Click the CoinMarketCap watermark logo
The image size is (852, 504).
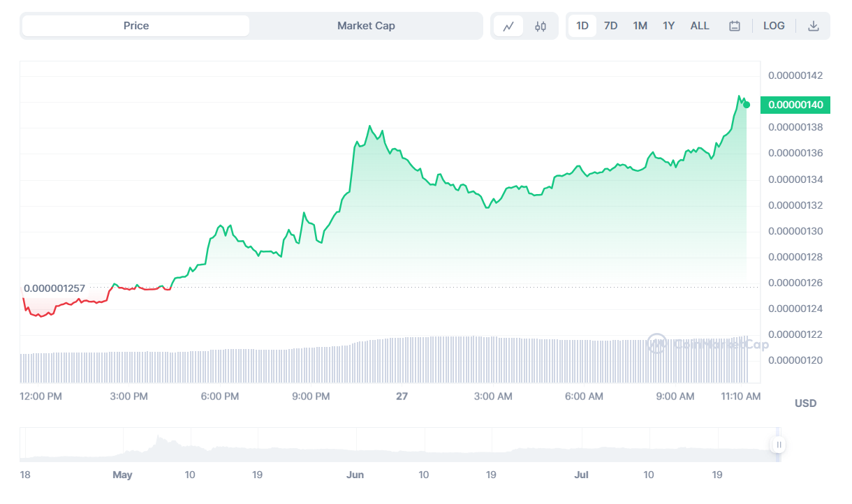[656, 343]
